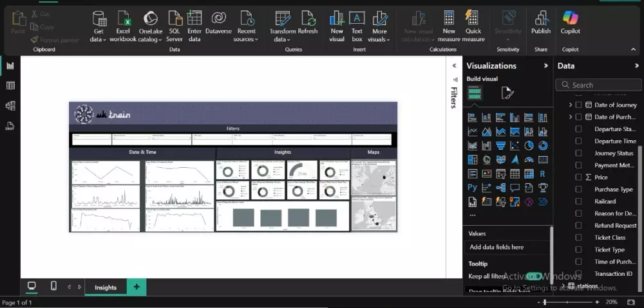Select the pie chart visual

pyautogui.click(x=529, y=145)
